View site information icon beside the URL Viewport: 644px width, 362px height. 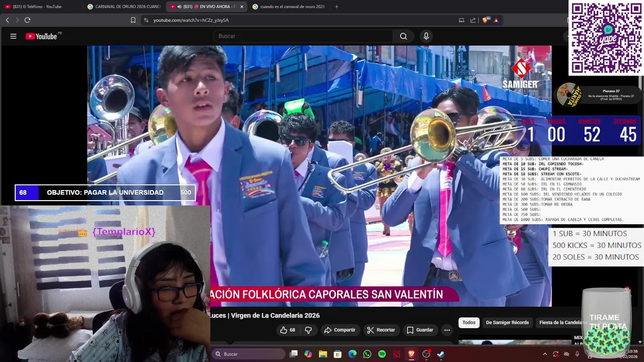pos(146,20)
